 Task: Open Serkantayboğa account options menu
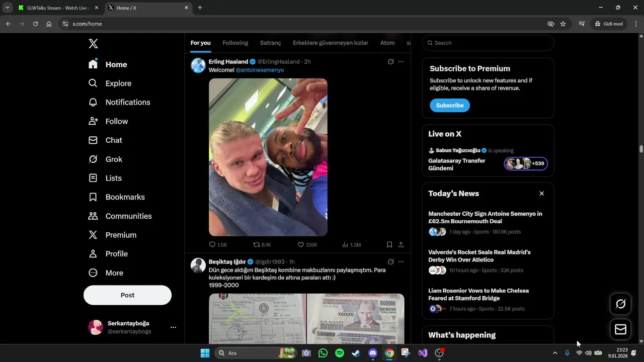point(173,327)
